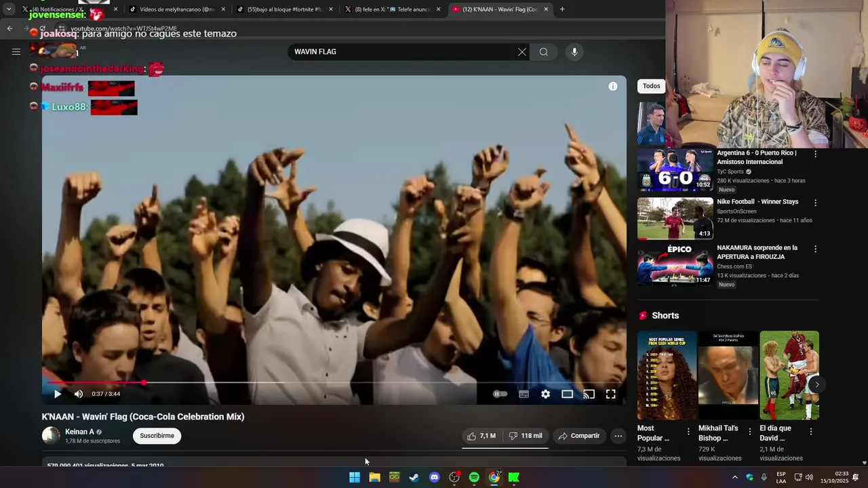Open File Explorer from the taskbar
The height and width of the screenshot is (488, 868).
(374, 478)
